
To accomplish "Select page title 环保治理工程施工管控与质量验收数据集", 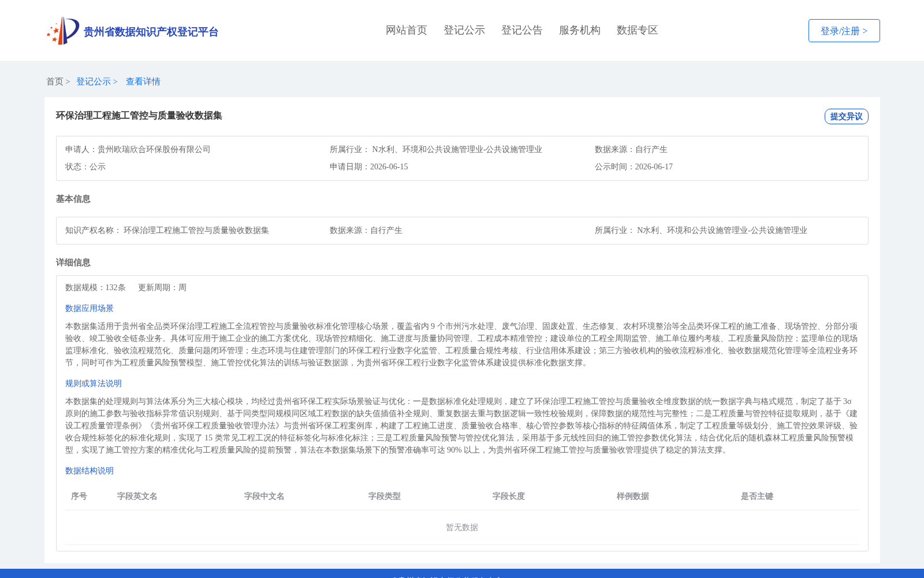I will tap(139, 116).
